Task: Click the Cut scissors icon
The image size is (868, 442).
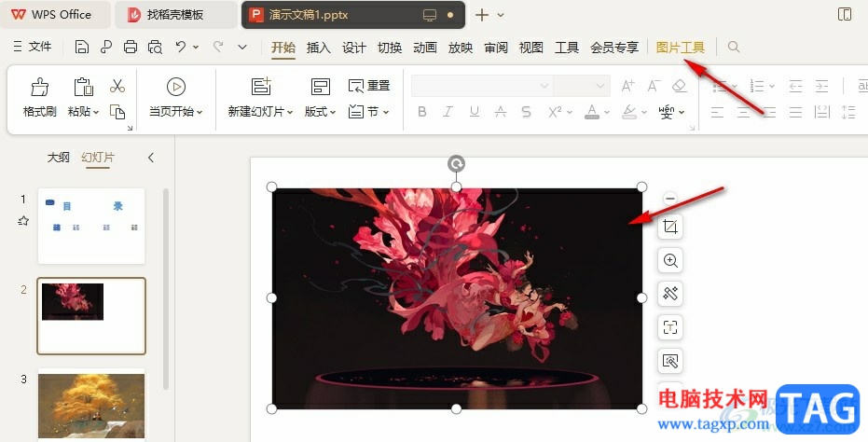Action: point(117,85)
